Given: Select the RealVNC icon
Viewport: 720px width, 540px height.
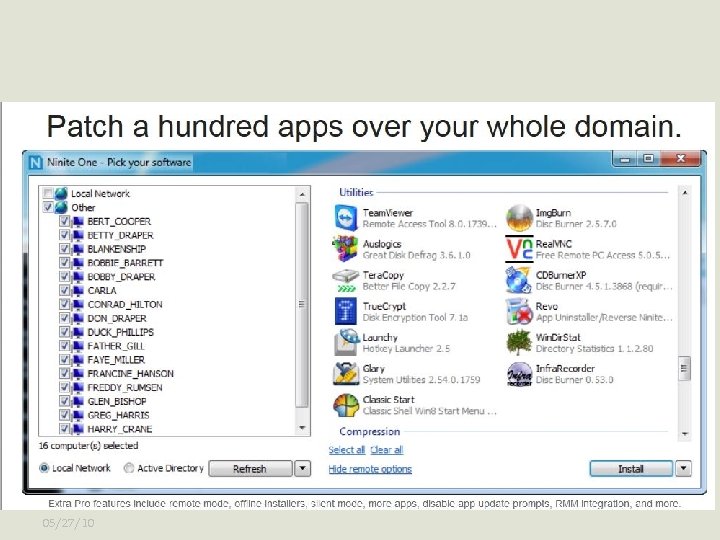Looking at the screenshot, I should pyautogui.click(x=519, y=249).
